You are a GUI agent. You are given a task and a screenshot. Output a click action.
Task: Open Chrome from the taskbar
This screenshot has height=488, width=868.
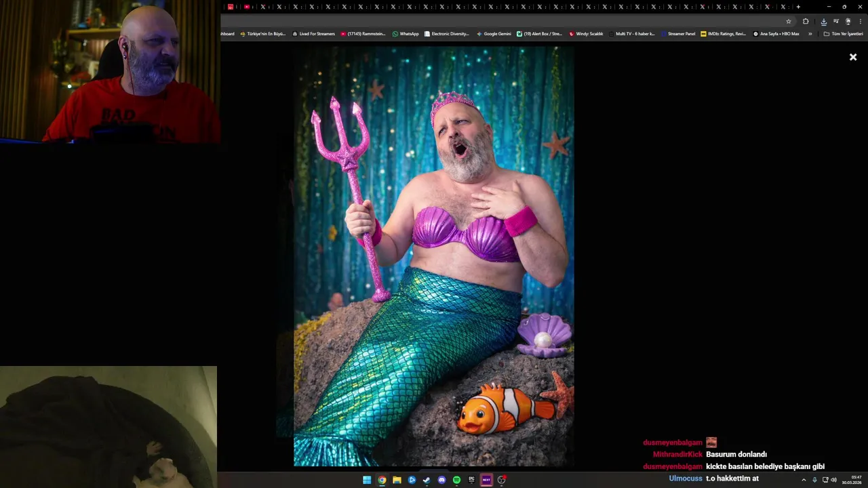pos(382,480)
